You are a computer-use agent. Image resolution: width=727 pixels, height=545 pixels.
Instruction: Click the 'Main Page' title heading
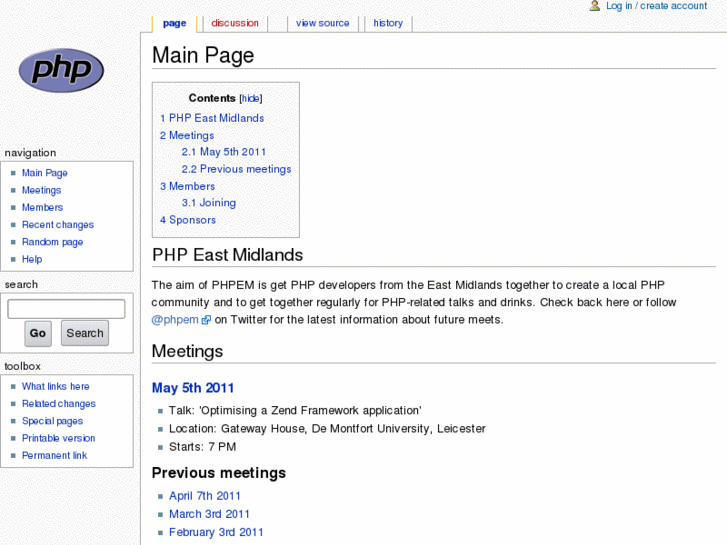(x=203, y=56)
